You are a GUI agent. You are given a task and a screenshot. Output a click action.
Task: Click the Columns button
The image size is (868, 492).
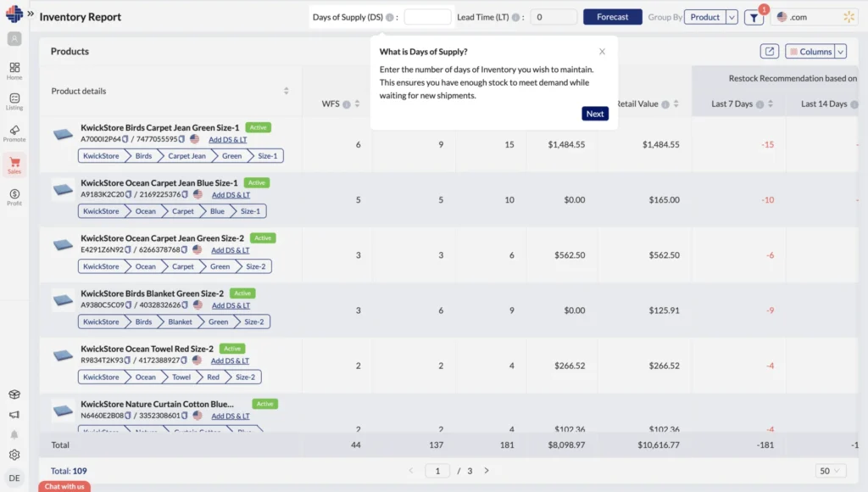810,52
